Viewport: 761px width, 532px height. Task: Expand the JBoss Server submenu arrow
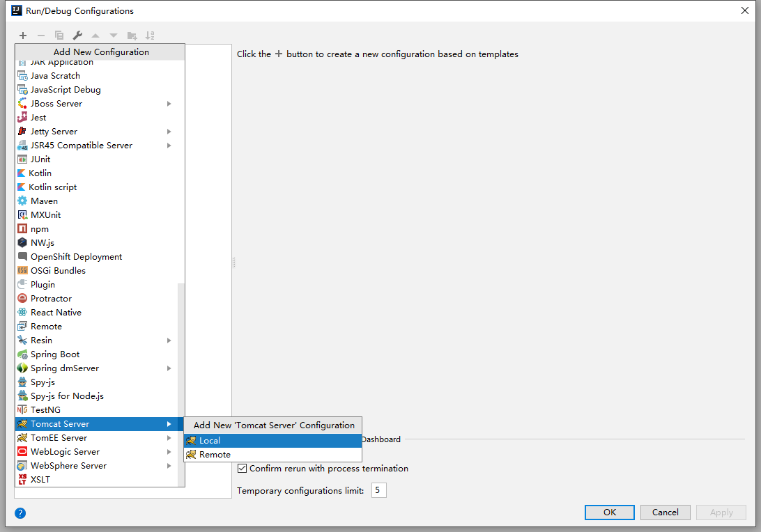pyautogui.click(x=169, y=104)
